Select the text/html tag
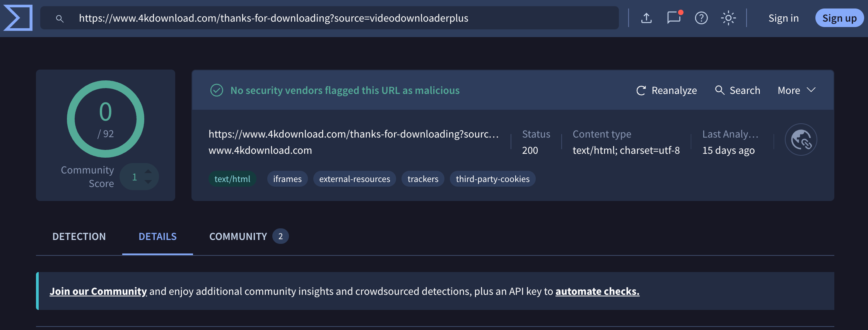 tap(232, 179)
